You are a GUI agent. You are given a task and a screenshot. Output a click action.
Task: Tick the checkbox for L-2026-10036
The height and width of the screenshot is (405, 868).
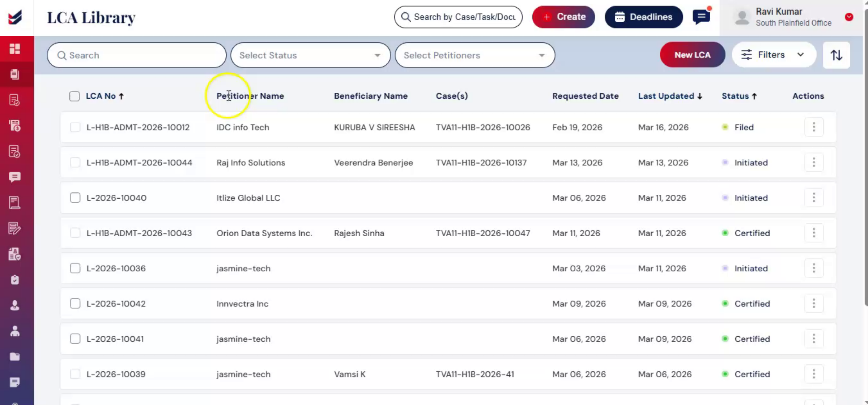pyautogui.click(x=75, y=268)
